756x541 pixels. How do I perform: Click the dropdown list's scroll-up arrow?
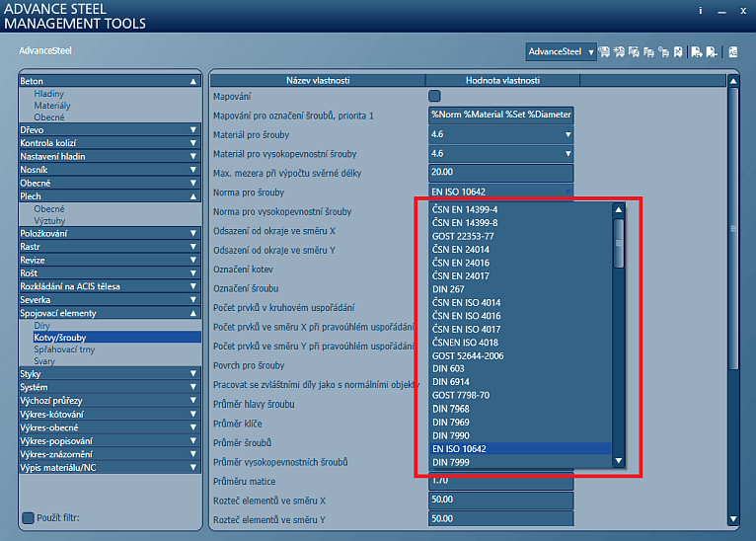pyautogui.click(x=619, y=209)
